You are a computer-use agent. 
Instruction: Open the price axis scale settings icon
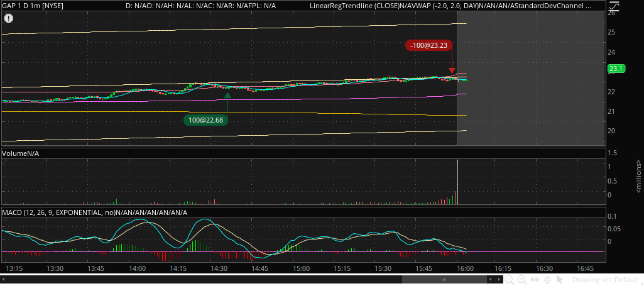614,6
